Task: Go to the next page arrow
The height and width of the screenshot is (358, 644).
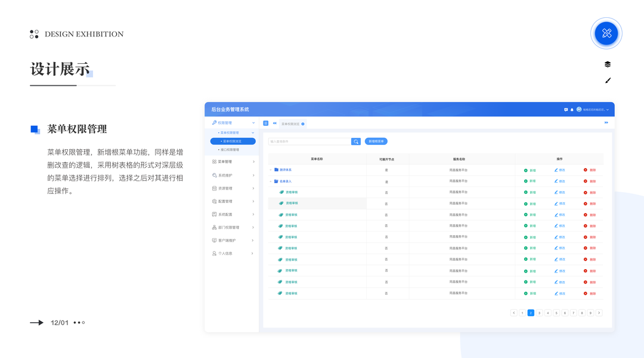Action: [x=599, y=313]
